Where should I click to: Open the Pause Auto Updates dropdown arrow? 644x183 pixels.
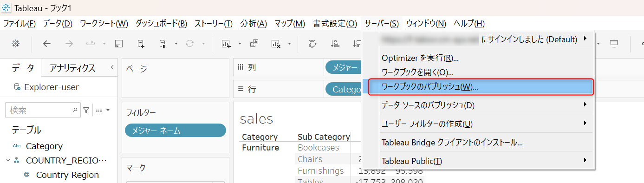pyautogui.click(x=176, y=44)
